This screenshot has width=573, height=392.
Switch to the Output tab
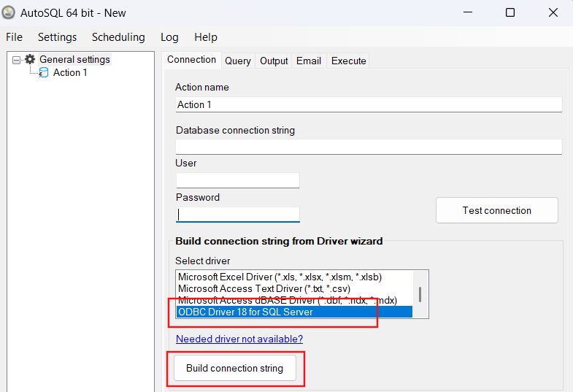[274, 61]
